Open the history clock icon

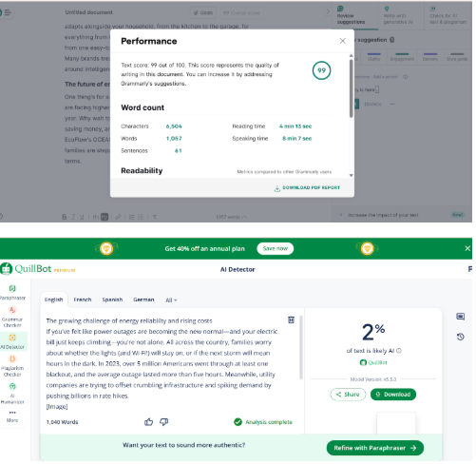(461, 337)
